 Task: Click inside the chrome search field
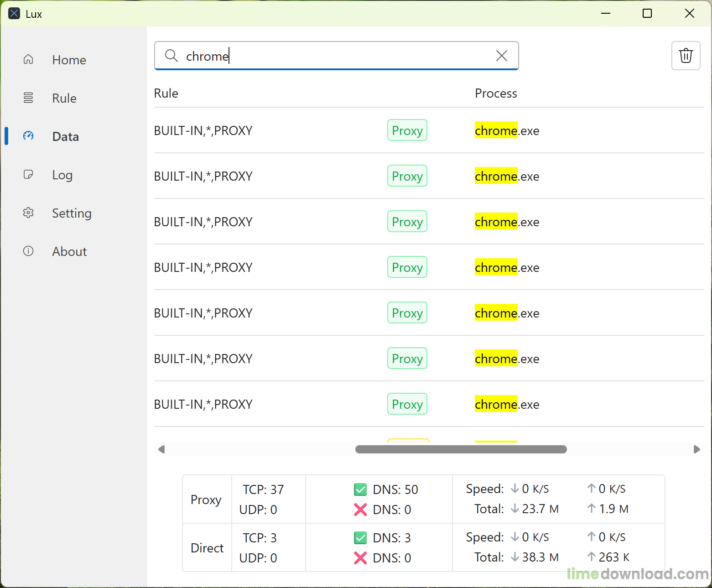tap(319, 56)
